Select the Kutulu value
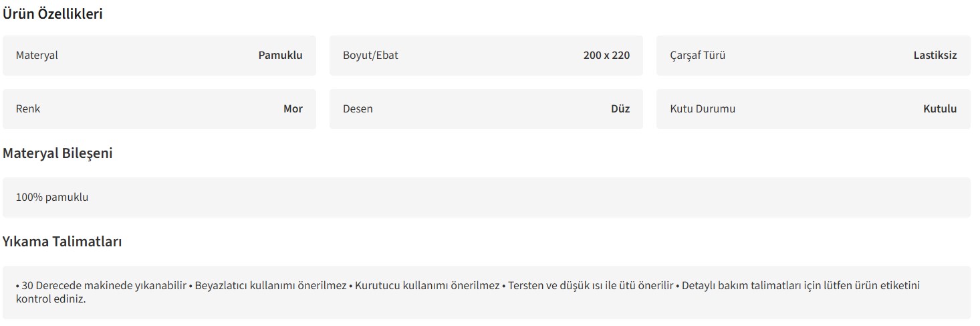This screenshot has width=980, height=326. click(x=939, y=109)
